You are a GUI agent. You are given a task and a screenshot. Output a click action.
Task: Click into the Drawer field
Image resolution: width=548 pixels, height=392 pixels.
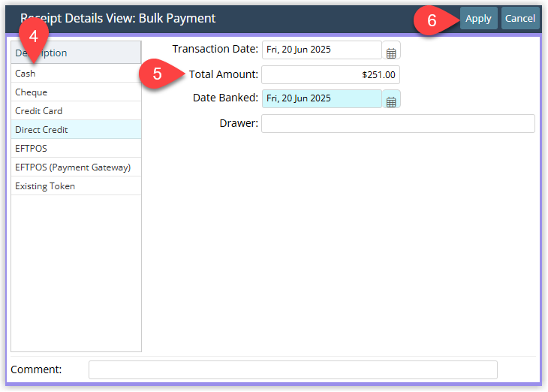[x=398, y=123]
